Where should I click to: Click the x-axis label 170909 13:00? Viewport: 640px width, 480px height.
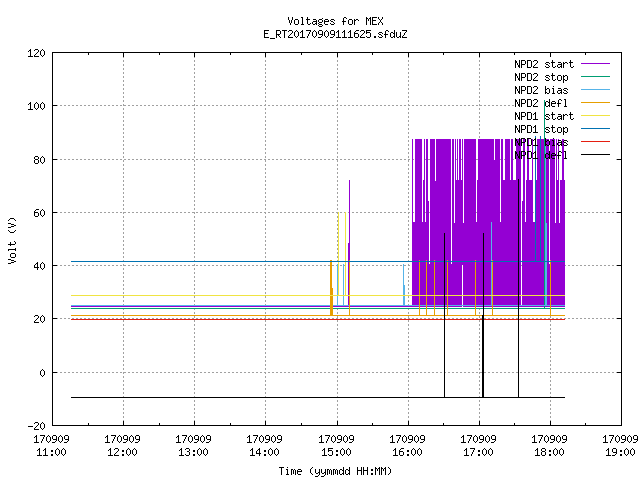(x=193, y=446)
